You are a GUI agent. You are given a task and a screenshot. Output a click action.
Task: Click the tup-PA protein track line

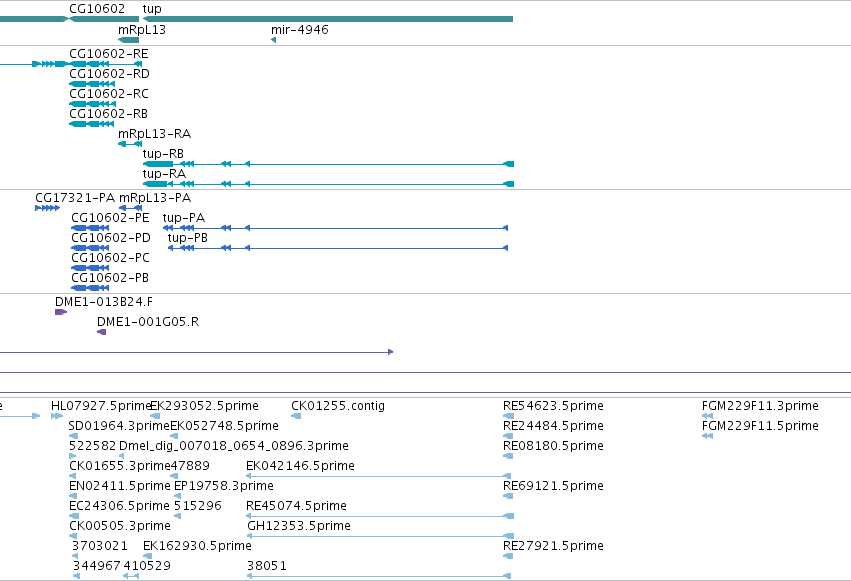(x=335, y=228)
